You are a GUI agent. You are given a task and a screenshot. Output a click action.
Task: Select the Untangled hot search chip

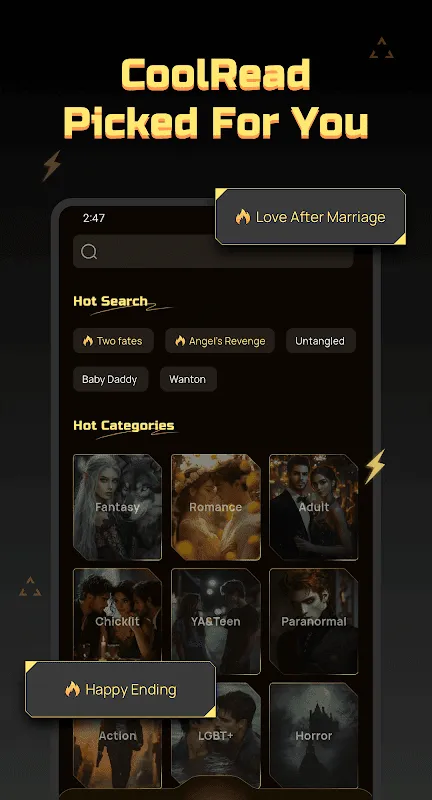click(320, 341)
